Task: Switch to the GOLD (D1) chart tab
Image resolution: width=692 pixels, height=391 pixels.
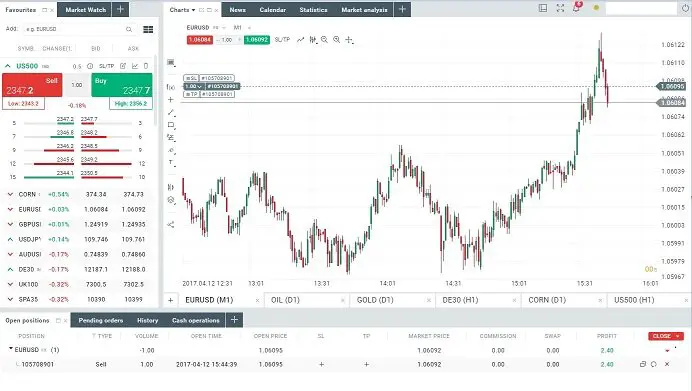Action: (375, 300)
